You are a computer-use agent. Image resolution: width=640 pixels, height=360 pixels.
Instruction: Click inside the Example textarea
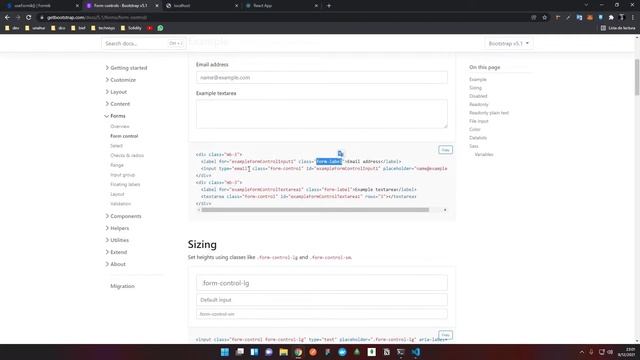click(322, 114)
